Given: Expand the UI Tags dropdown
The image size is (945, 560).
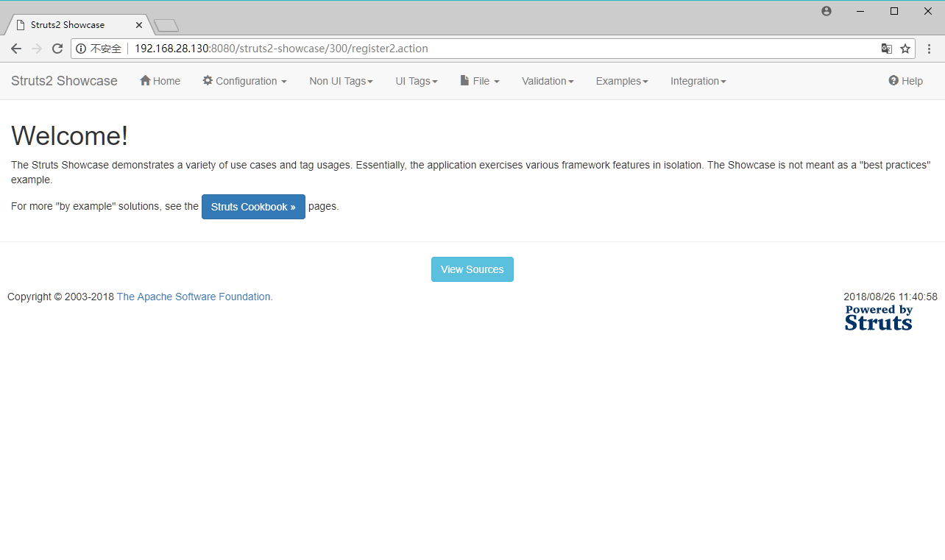Looking at the screenshot, I should (x=417, y=81).
